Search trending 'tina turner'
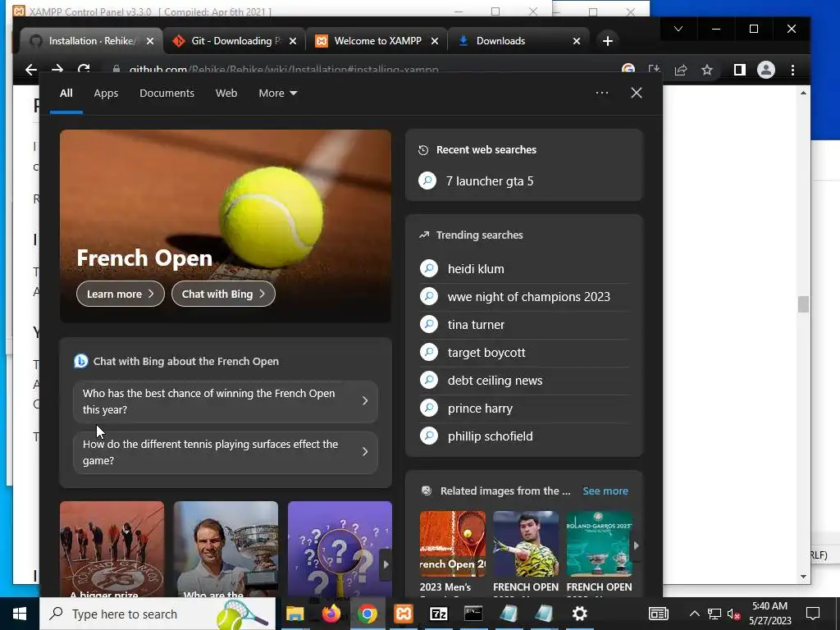 [525, 325]
